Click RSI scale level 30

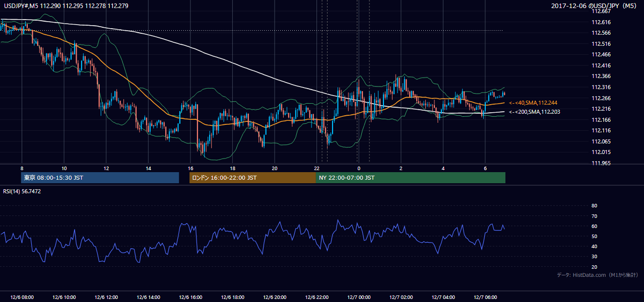594,257
